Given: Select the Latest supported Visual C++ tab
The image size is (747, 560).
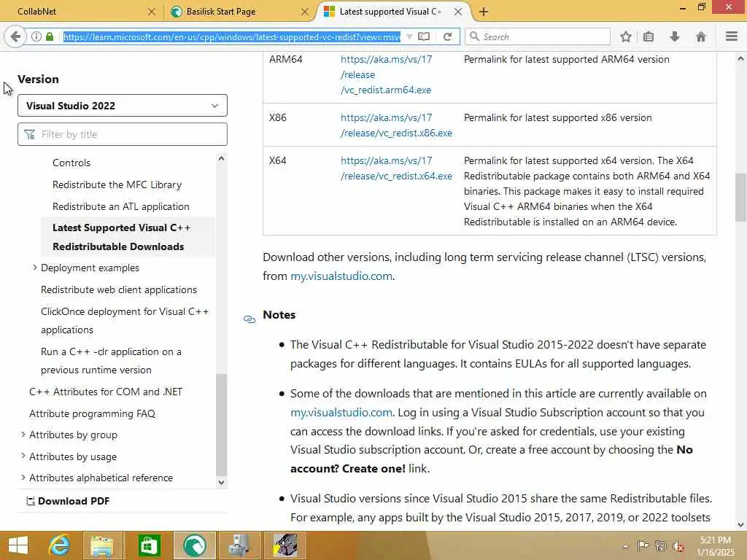Looking at the screenshot, I should pyautogui.click(x=391, y=12).
